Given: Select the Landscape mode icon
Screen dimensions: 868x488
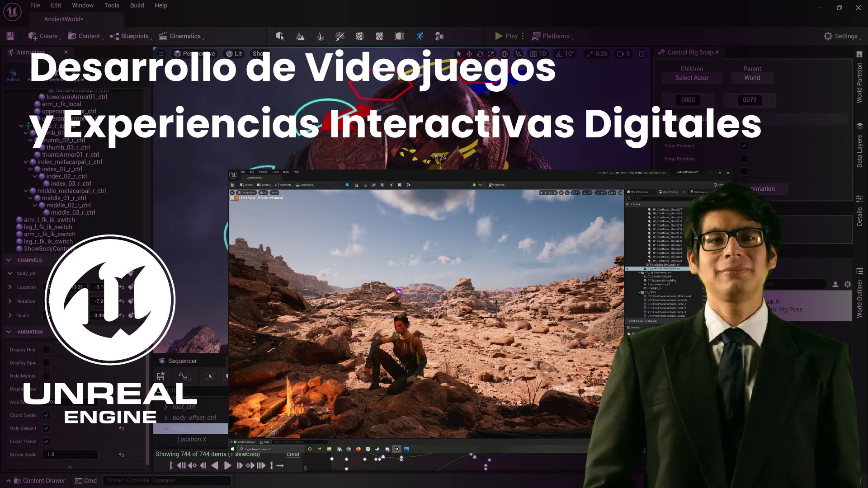Looking at the screenshot, I should pos(300,36).
